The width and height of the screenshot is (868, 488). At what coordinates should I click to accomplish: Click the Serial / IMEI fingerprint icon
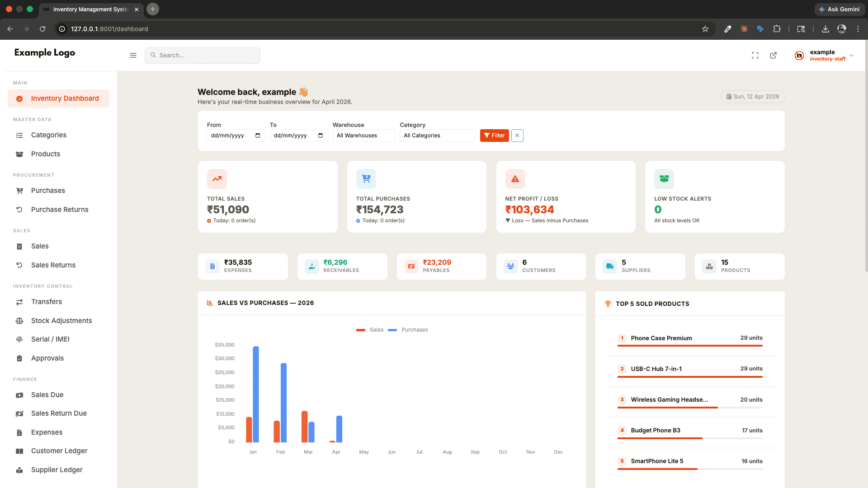(19, 339)
